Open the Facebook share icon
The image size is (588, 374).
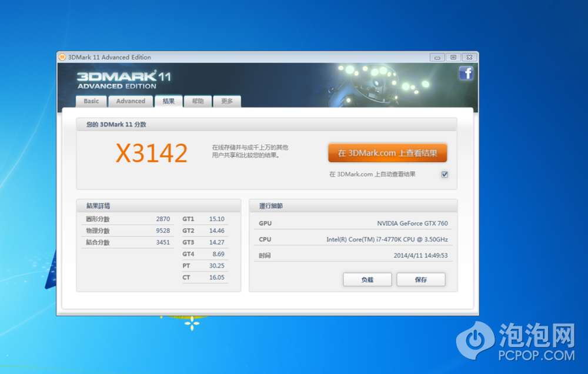pos(466,73)
